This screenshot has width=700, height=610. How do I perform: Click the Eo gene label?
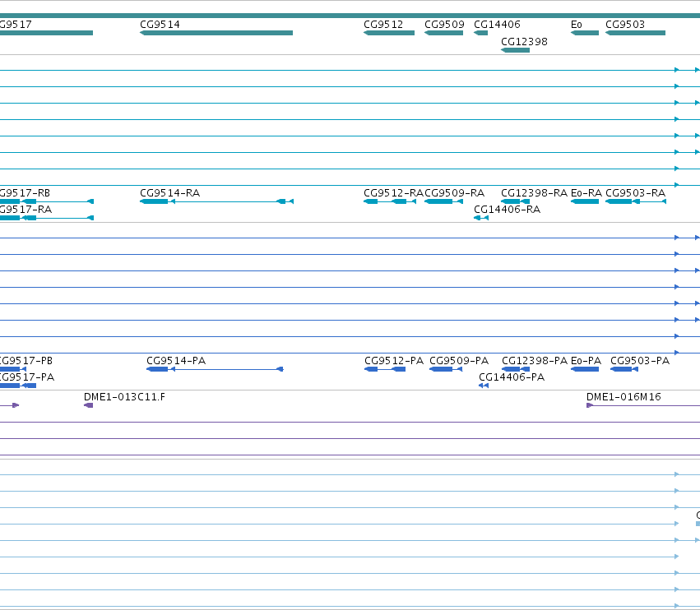tap(577, 24)
